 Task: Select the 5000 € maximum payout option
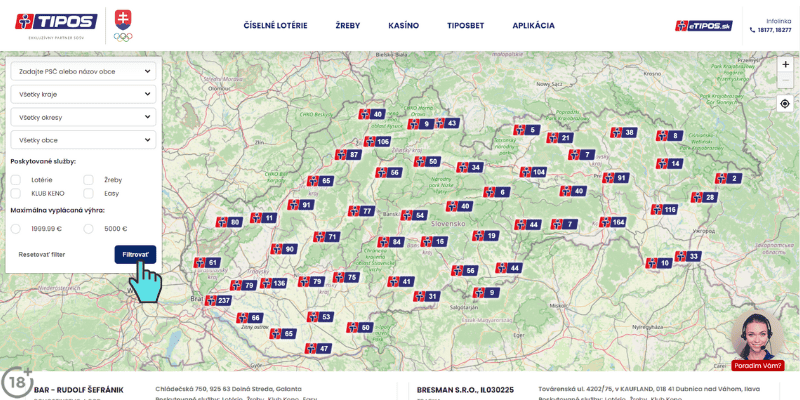click(89, 229)
